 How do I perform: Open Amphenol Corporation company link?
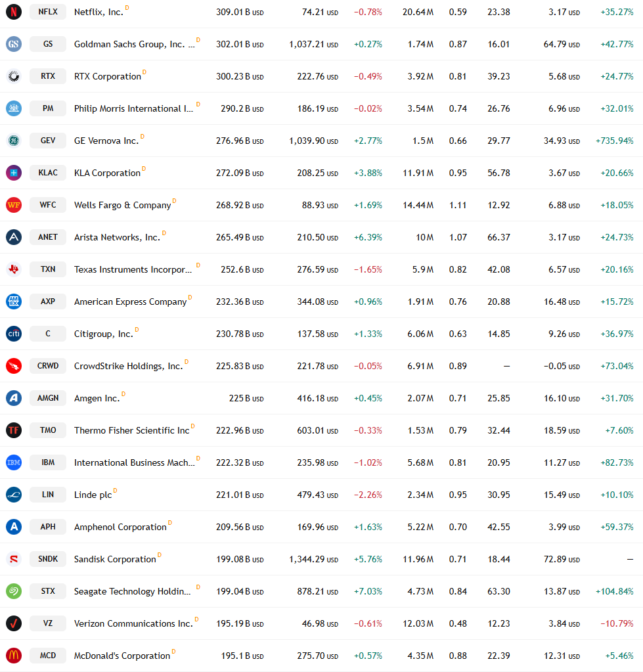120,527
